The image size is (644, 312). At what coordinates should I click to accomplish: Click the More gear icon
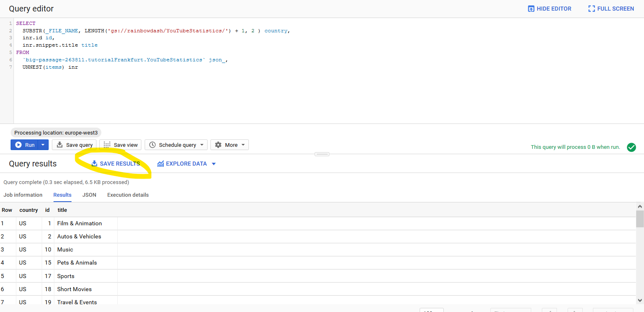point(218,145)
